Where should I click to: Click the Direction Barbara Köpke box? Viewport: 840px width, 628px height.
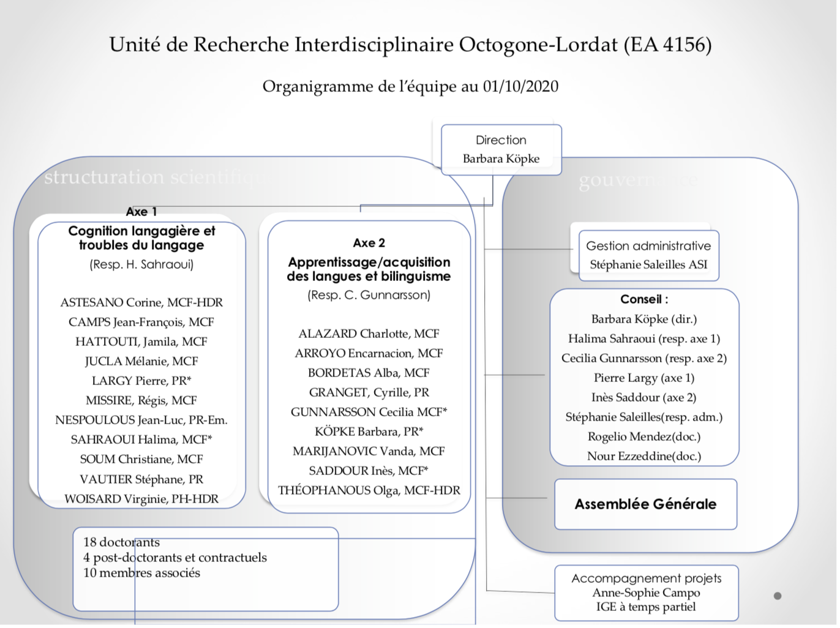point(501,149)
